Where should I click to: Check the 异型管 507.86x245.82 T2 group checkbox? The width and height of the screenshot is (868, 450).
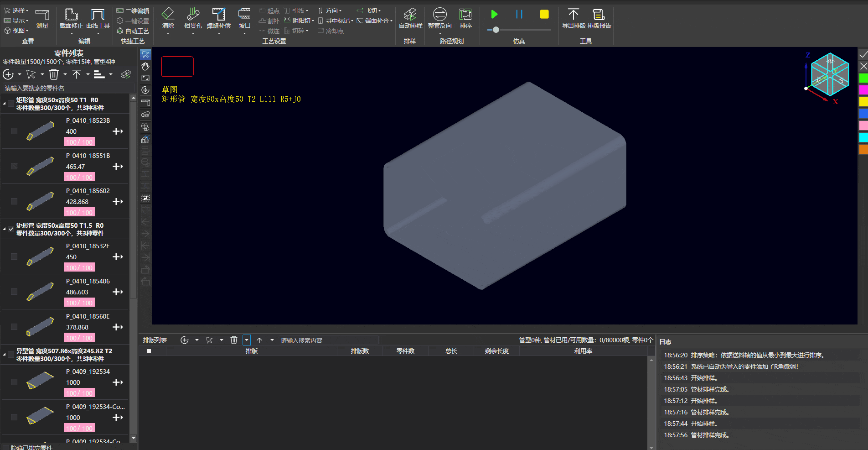tap(11, 355)
